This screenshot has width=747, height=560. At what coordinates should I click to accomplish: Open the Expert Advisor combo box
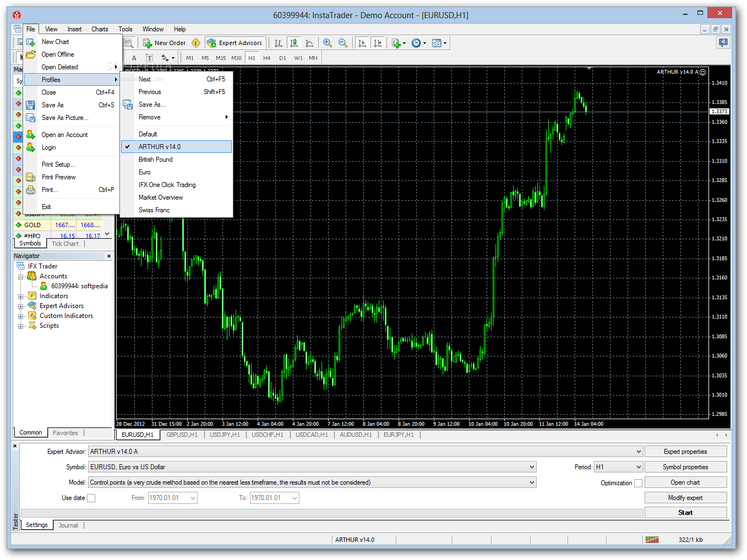pyautogui.click(x=366, y=452)
